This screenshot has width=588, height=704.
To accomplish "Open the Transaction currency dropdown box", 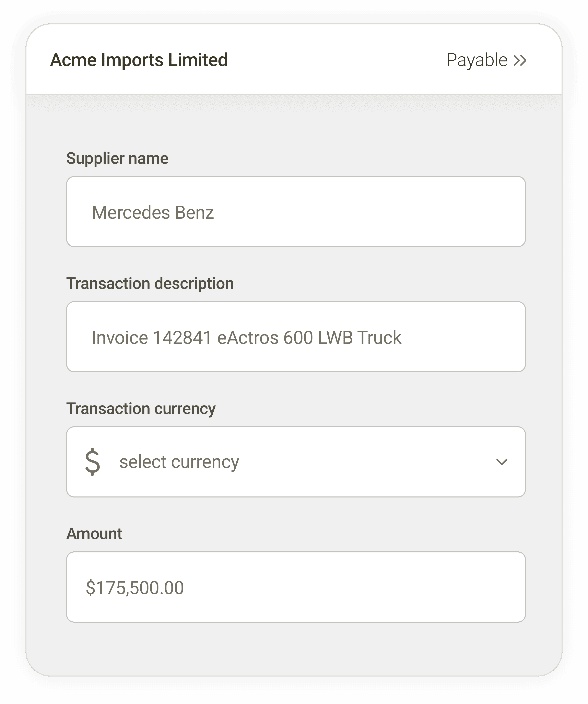I will 296,462.
